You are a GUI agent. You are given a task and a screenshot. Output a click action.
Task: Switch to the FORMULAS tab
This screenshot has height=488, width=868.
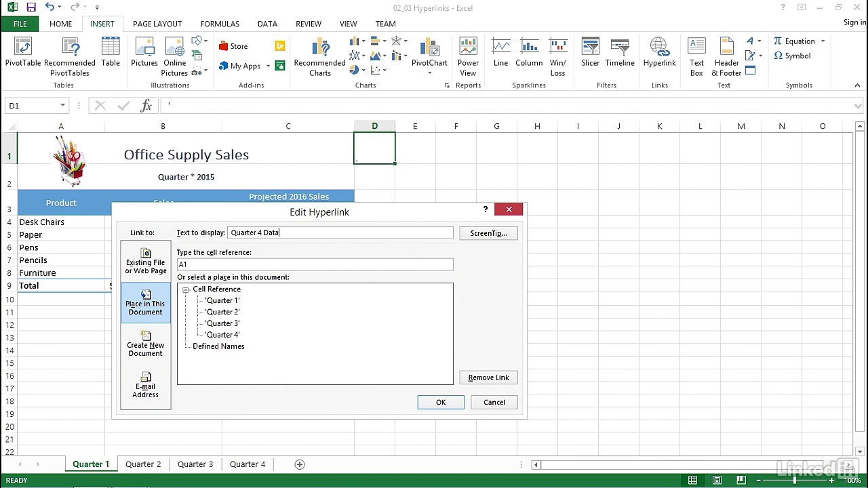pos(220,24)
